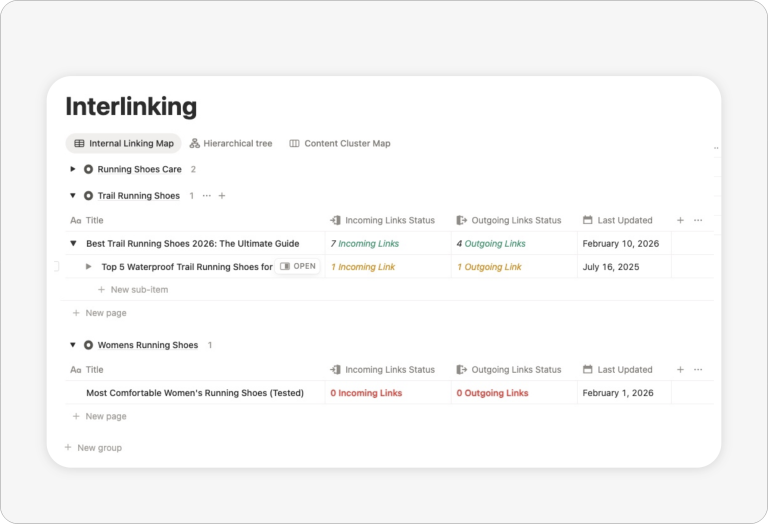Collapse the Womens Running Shoes group

pyautogui.click(x=72, y=345)
